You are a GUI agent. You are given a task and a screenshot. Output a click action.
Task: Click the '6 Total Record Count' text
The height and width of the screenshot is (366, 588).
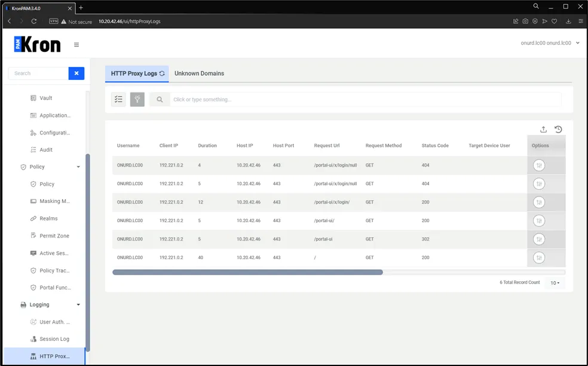[x=520, y=282]
